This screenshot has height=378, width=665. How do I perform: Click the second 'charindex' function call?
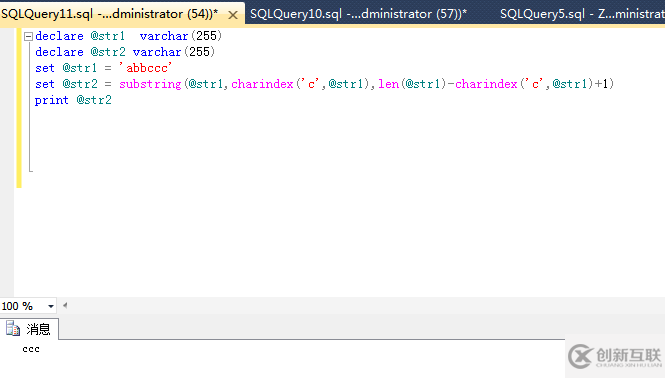coord(486,84)
